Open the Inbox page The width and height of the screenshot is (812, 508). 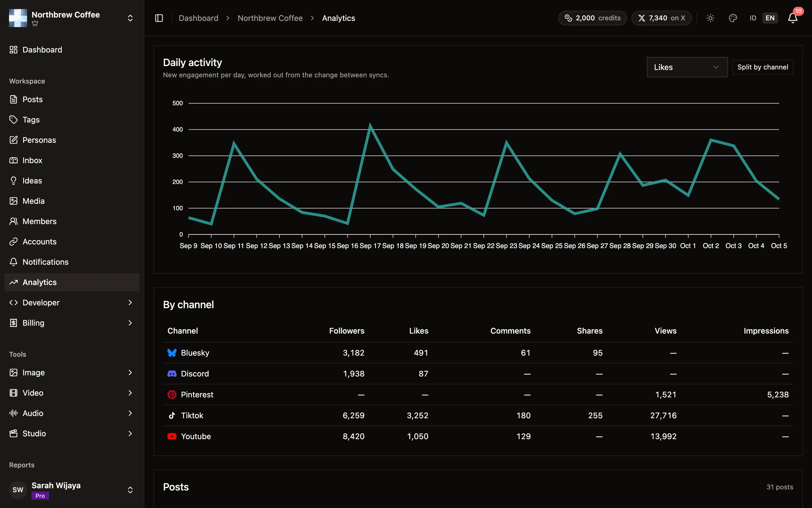72,160
